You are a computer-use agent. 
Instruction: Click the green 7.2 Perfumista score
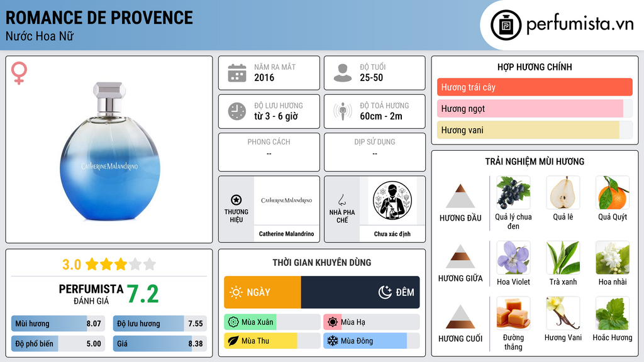[143, 294]
